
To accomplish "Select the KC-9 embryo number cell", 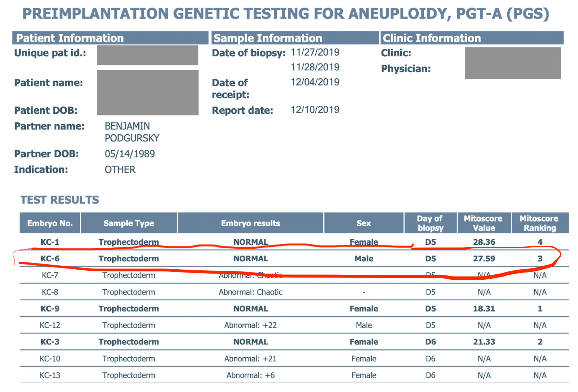I will pyautogui.click(x=50, y=309).
